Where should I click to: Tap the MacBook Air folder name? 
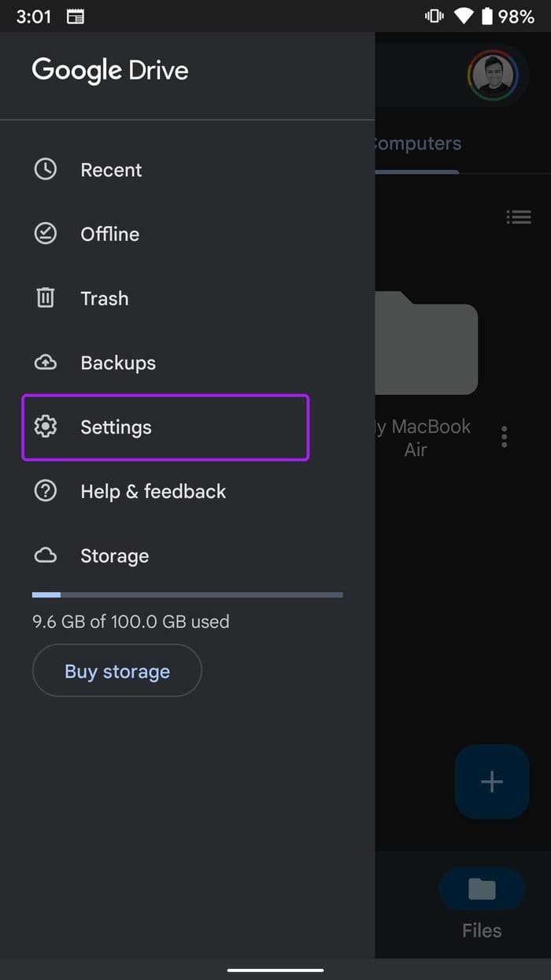coord(423,438)
